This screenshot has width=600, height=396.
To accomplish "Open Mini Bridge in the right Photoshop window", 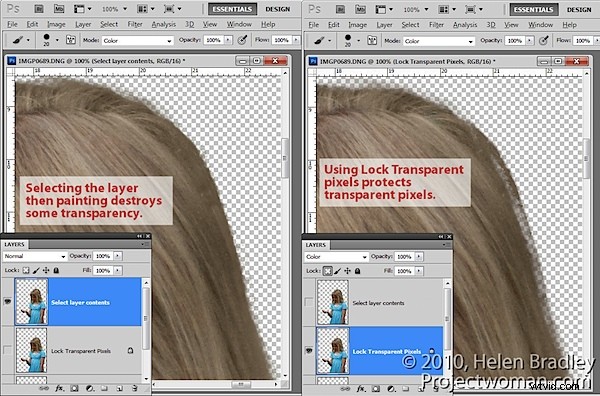I will pos(360,9).
